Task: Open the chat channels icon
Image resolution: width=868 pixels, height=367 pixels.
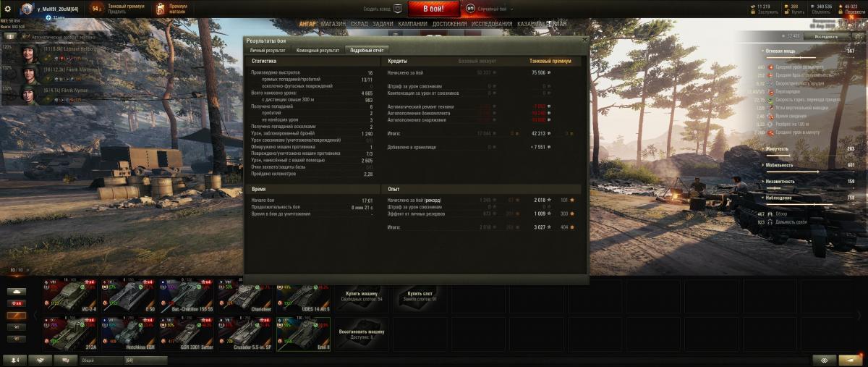Action: pyautogui.click(x=66, y=360)
